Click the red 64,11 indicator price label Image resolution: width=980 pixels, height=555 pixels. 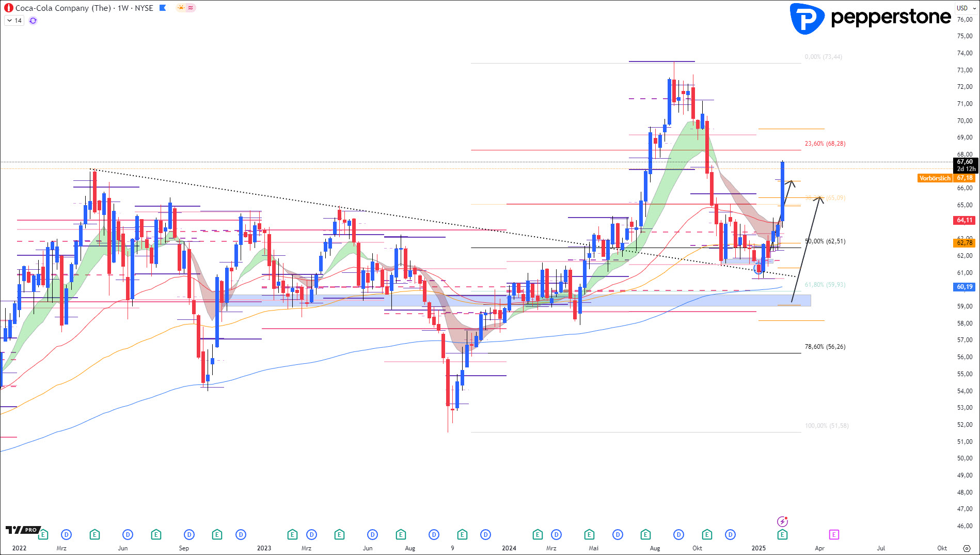point(965,220)
